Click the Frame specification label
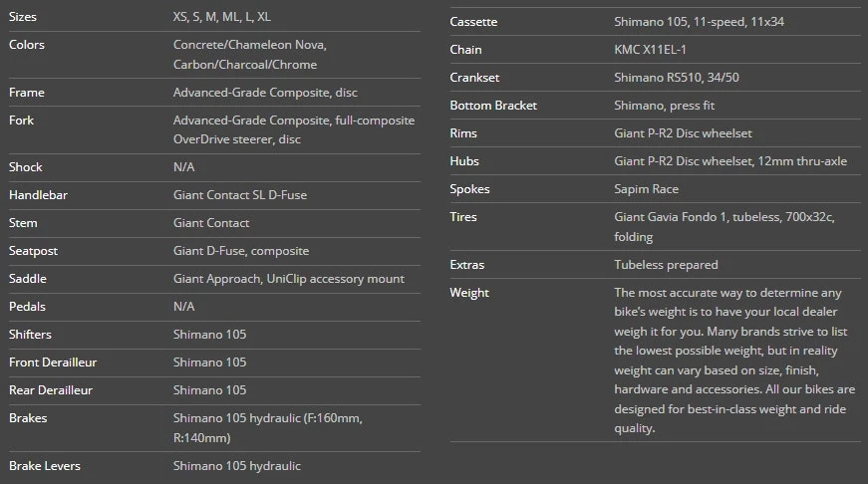Image resolution: width=868 pixels, height=484 pixels. (27, 93)
